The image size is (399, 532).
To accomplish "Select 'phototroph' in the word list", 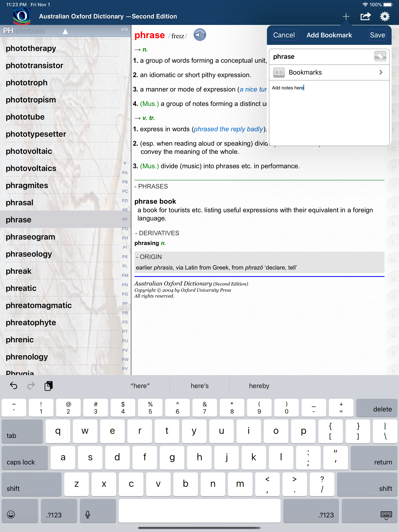I will 63,83.
